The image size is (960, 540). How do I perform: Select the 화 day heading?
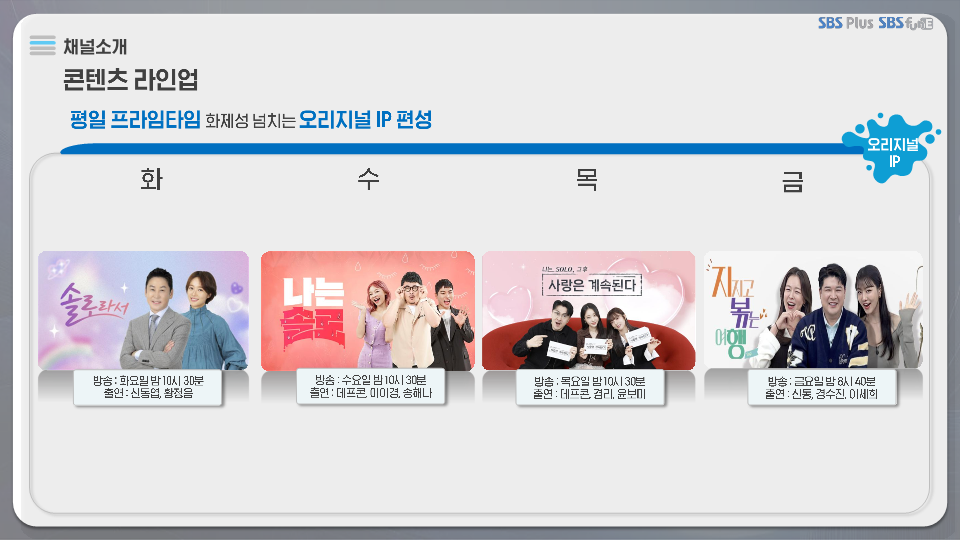coord(151,179)
